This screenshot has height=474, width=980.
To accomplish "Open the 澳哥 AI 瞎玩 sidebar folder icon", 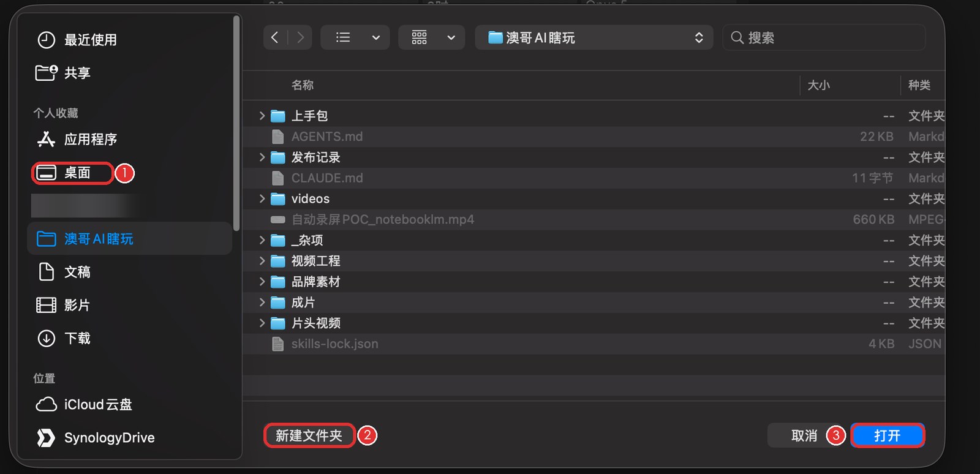I will [46, 238].
